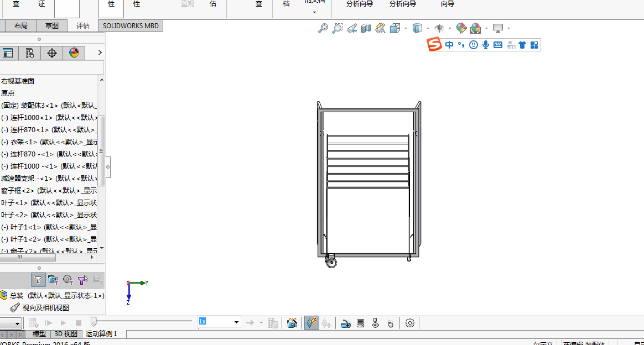Toggle the Filter Animated camera icon
Image resolution: width=644 pixels, height=345 pixels.
pos(53,280)
